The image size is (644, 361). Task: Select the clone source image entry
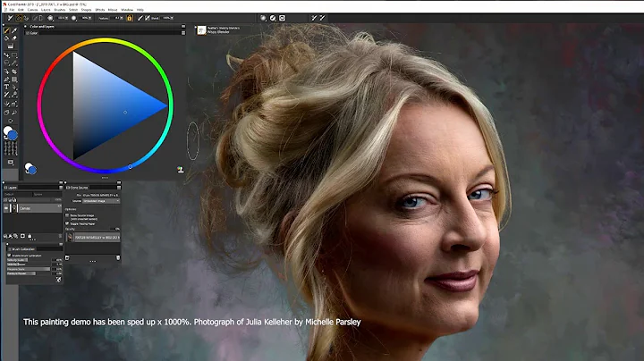93,238
